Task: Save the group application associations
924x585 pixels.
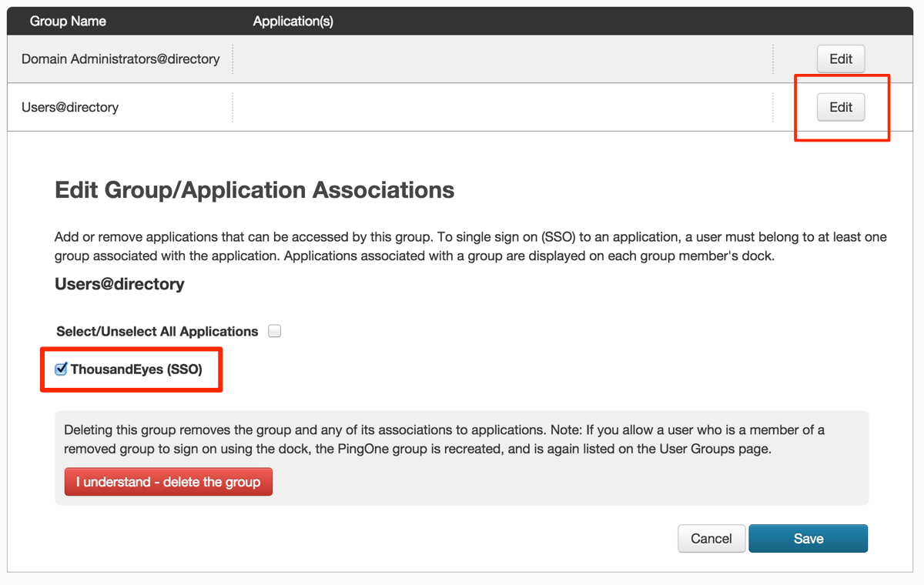Action: pos(808,539)
